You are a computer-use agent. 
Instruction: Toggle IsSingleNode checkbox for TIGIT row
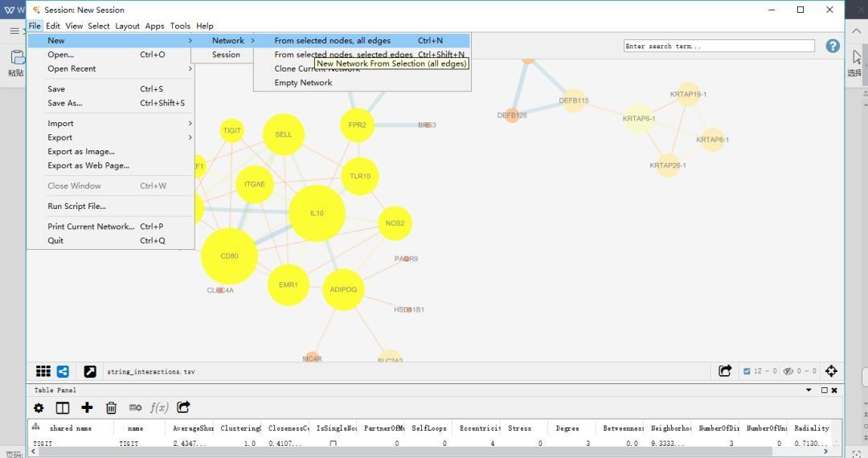[333, 443]
